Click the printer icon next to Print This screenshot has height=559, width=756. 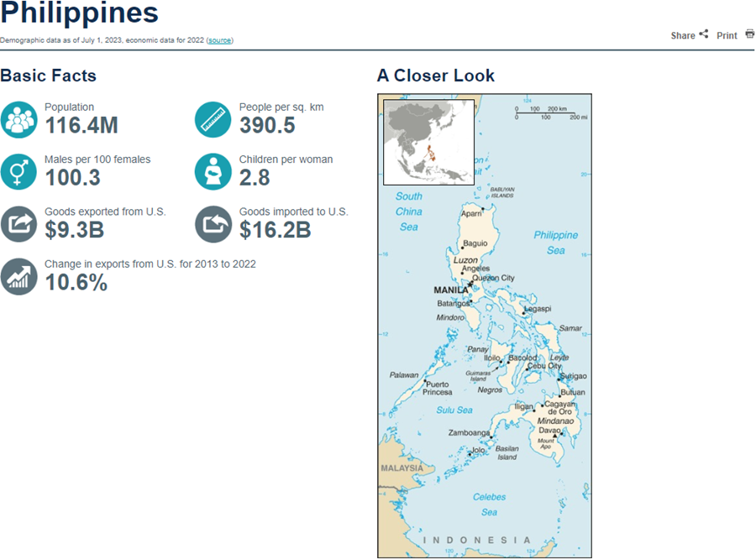click(x=750, y=34)
